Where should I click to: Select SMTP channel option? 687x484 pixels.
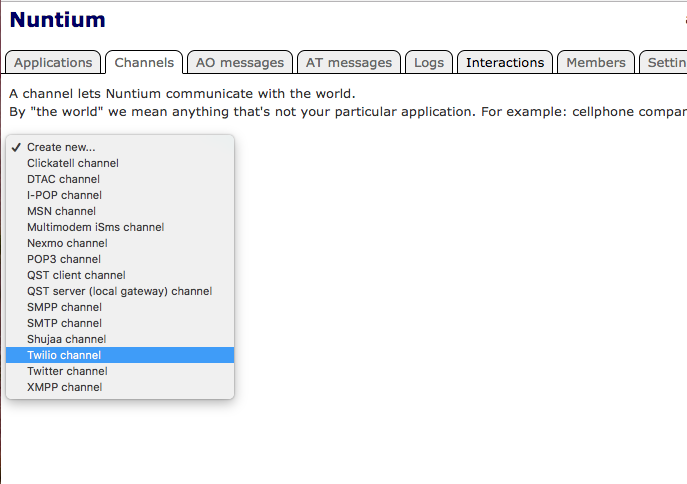120,323
